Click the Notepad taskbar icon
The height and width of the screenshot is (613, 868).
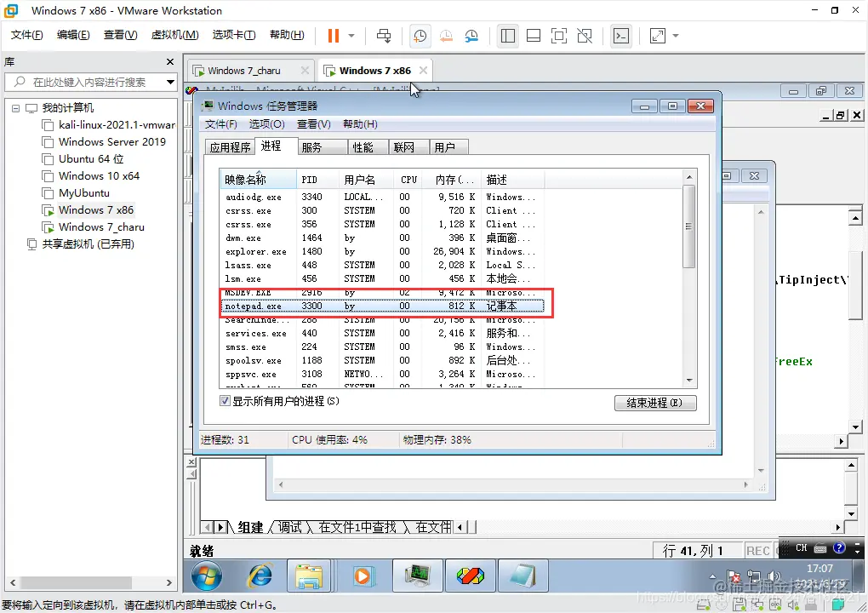pos(523,576)
